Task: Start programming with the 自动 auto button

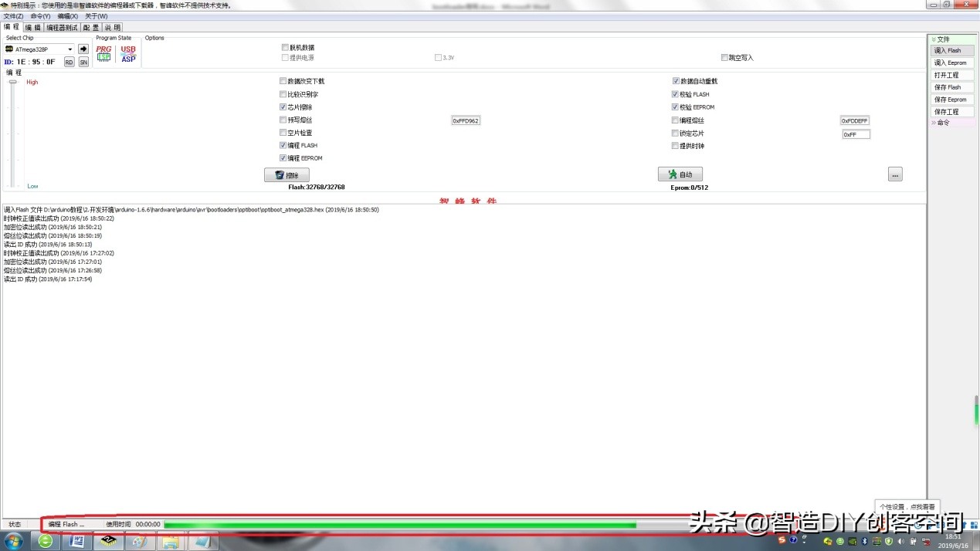Action: pyautogui.click(x=679, y=174)
